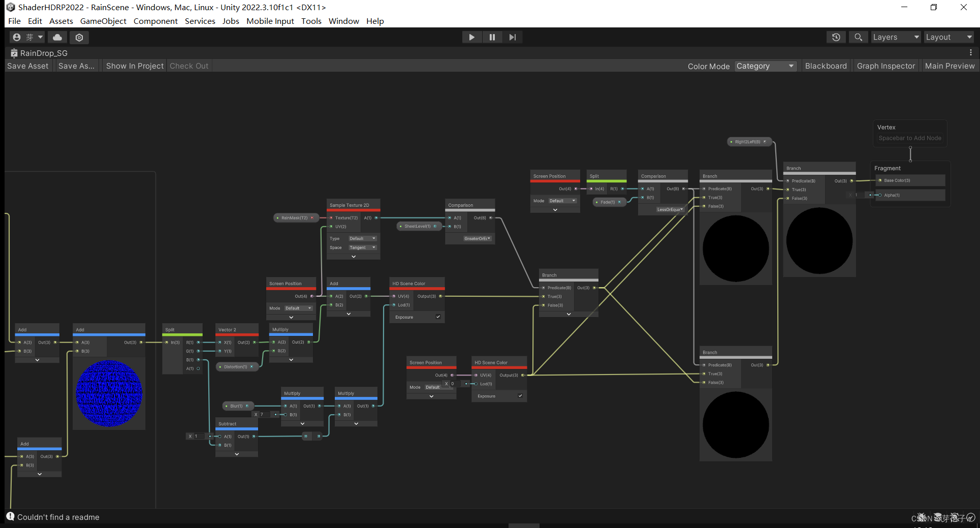Open the Mobile Input menu

(x=270, y=21)
